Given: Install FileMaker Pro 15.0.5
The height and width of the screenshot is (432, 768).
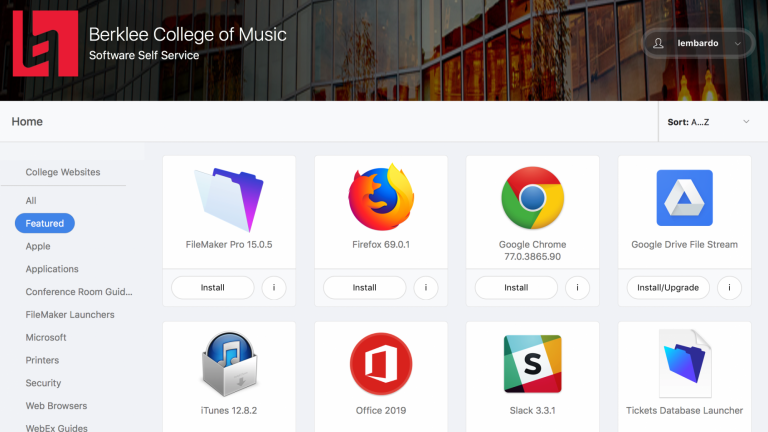Looking at the screenshot, I should [x=213, y=288].
